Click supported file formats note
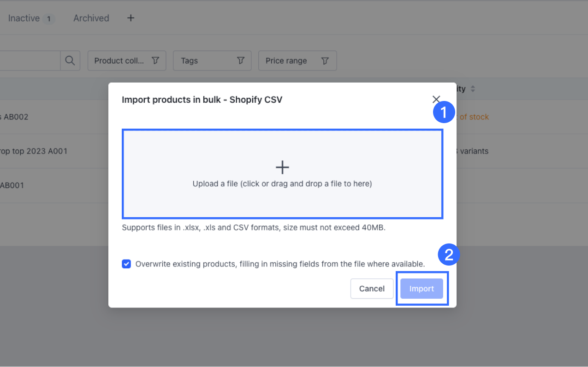This screenshot has height=367, width=588. click(253, 228)
